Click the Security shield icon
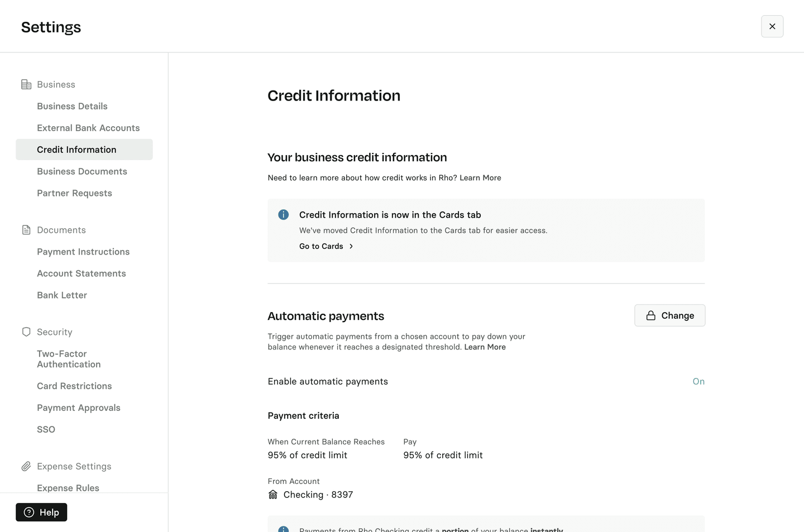804x532 pixels. [26, 332]
